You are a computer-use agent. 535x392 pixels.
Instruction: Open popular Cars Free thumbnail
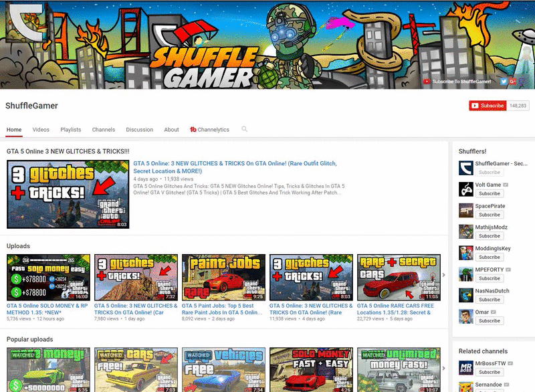point(136,370)
